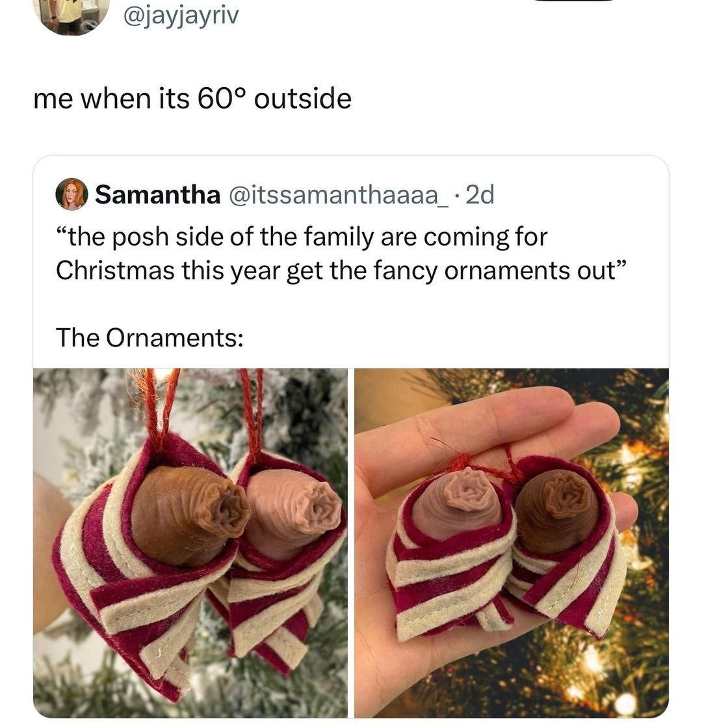Screen dimensions: 702x728
Task: Click "The Ornaments:" line in the quoted tweet
Action: click(x=149, y=337)
